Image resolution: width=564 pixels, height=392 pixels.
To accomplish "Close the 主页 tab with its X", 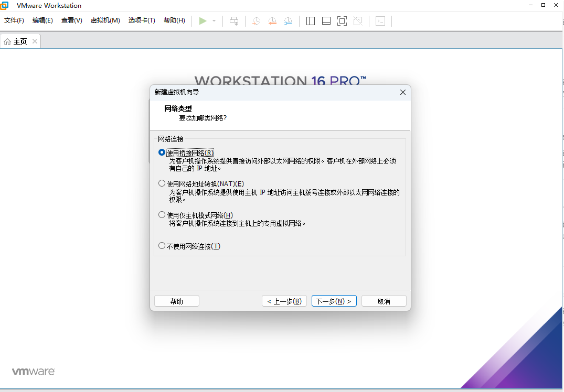I will (x=35, y=41).
